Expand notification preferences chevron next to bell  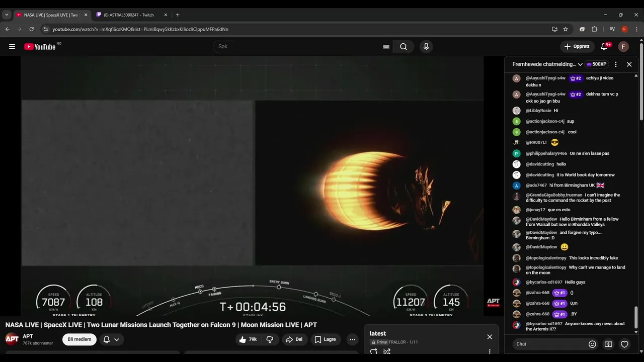(x=117, y=339)
